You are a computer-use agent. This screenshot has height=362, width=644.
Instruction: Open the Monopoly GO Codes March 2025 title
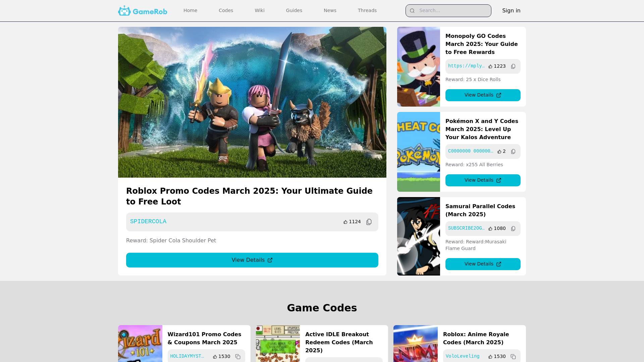(482, 44)
